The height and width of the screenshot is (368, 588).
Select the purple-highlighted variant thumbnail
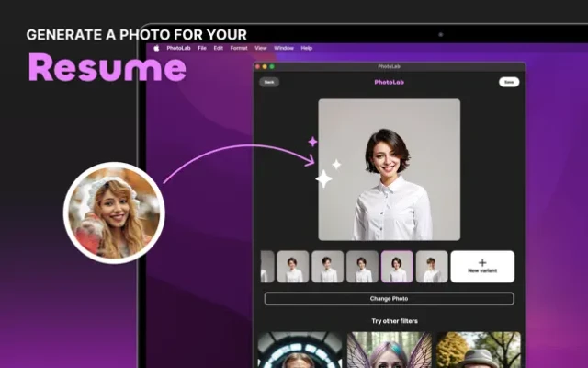[x=397, y=267]
